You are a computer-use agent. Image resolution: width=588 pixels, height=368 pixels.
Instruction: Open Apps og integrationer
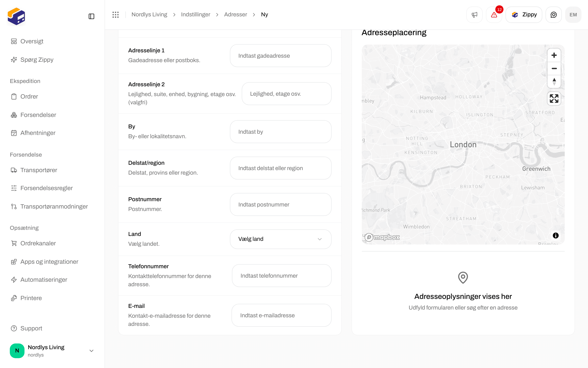pyautogui.click(x=52, y=262)
